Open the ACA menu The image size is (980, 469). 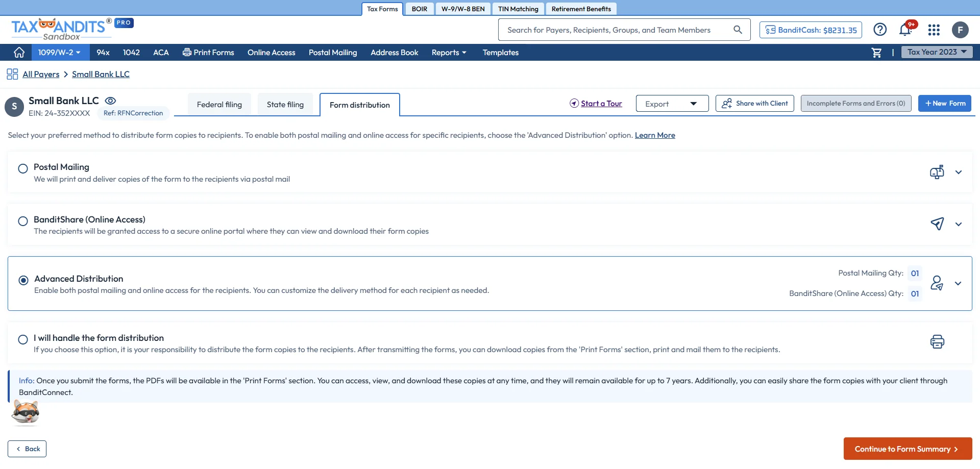[161, 53]
